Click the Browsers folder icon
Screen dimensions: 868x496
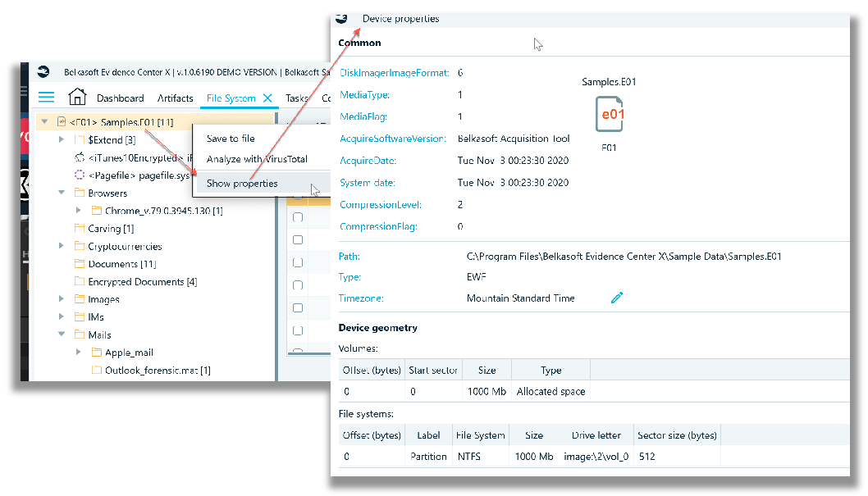(80, 193)
